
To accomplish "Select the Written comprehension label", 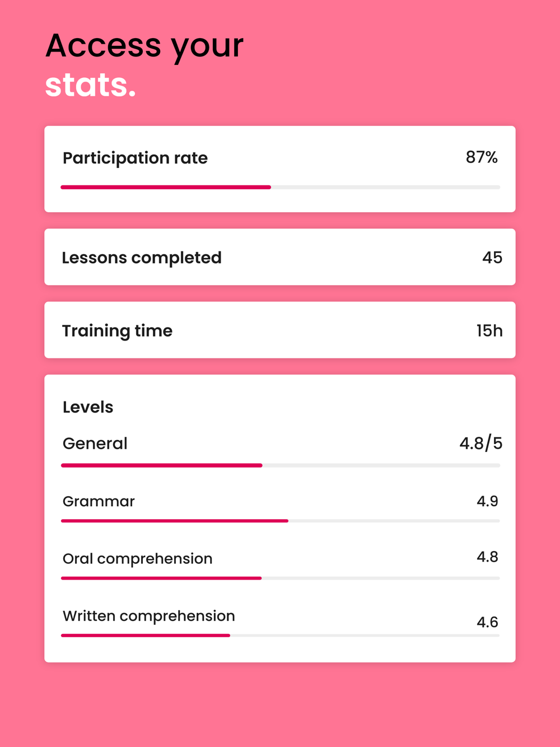I will pos(148,616).
